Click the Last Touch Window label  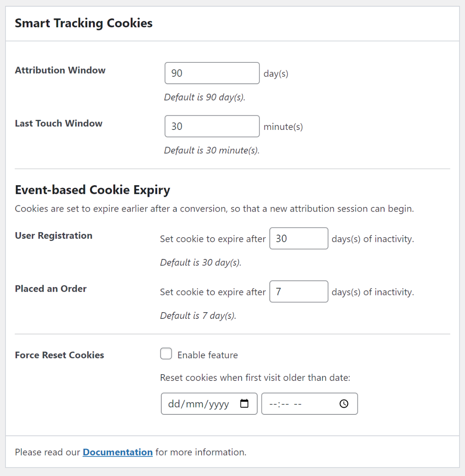tap(59, 123)
